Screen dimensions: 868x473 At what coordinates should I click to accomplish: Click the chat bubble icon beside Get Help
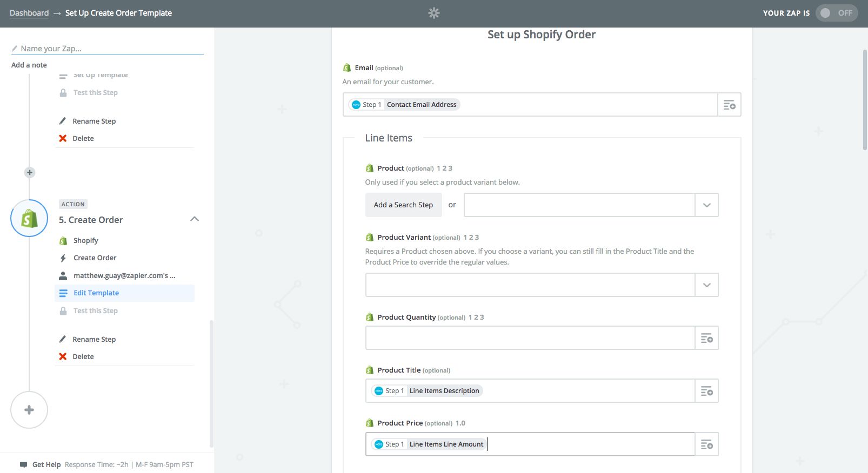point(23,464)
